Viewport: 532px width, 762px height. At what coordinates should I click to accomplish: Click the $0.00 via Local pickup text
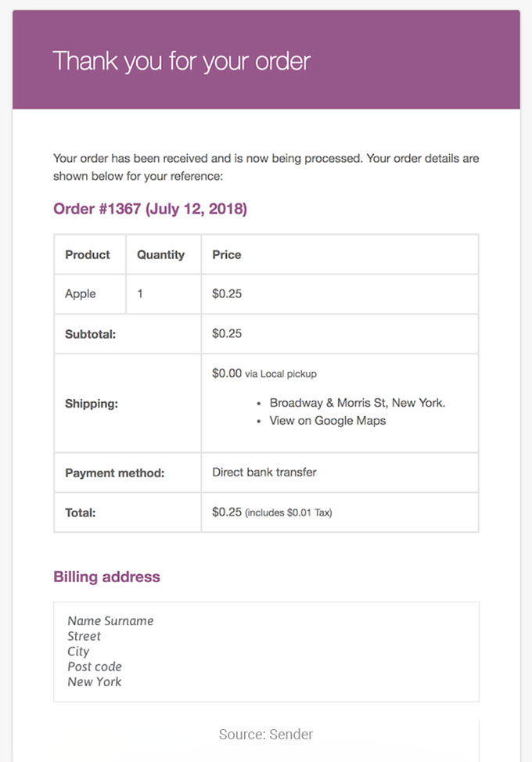264,374
